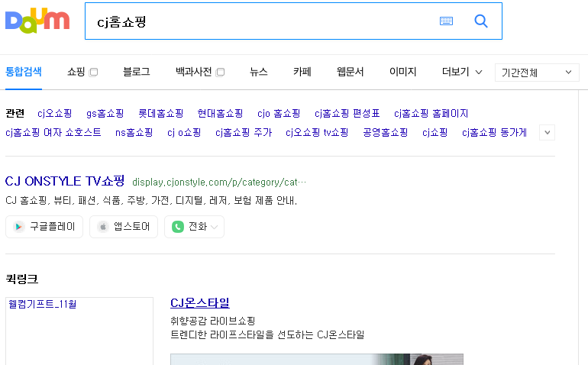The width and height of the screenshot is (588, 365).
Task: Click the magnifier search button
Action: coord(481,21)
